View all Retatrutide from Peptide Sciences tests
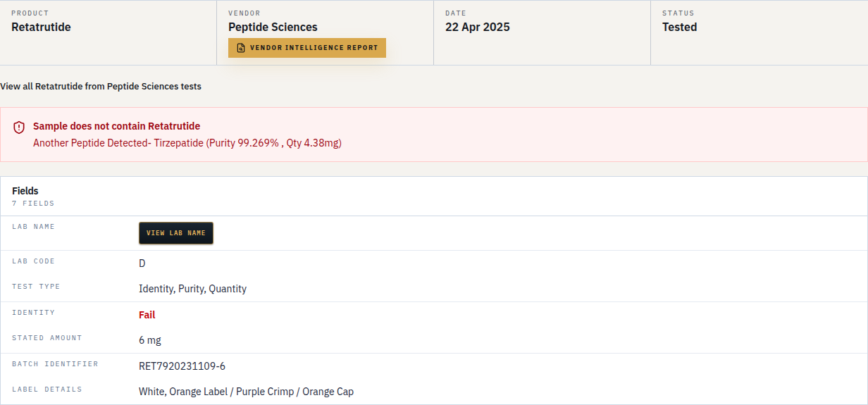This screenshot has height=405, width=868. pos(101,87)
